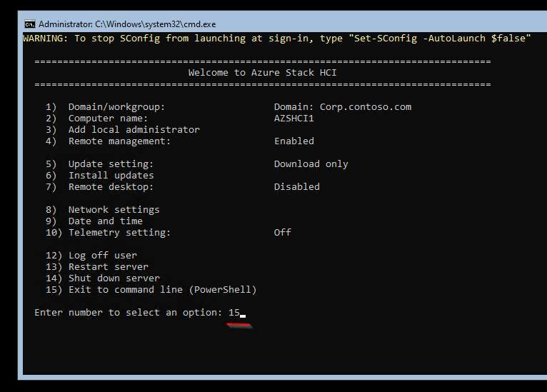Viewport: 547px width, 392px height.
Task: Select the '8) Network settings' line
Action: coord(102,210)
